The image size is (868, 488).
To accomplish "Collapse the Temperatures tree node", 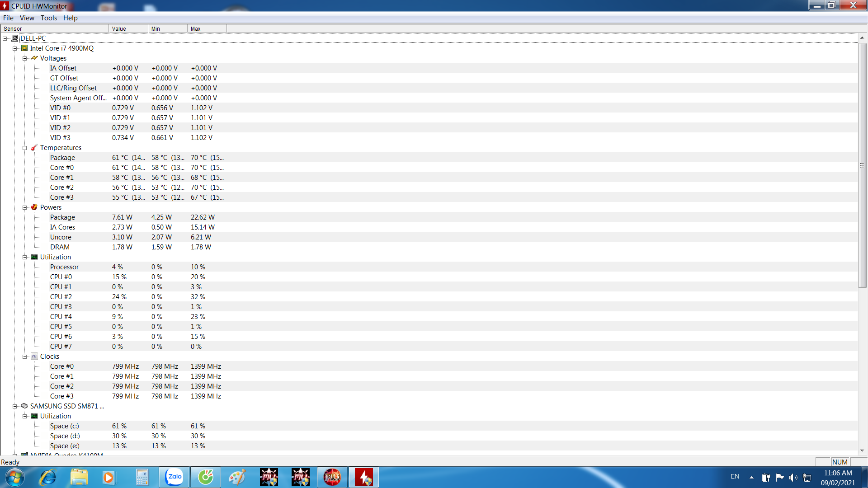I will click(x=25, y=148).
